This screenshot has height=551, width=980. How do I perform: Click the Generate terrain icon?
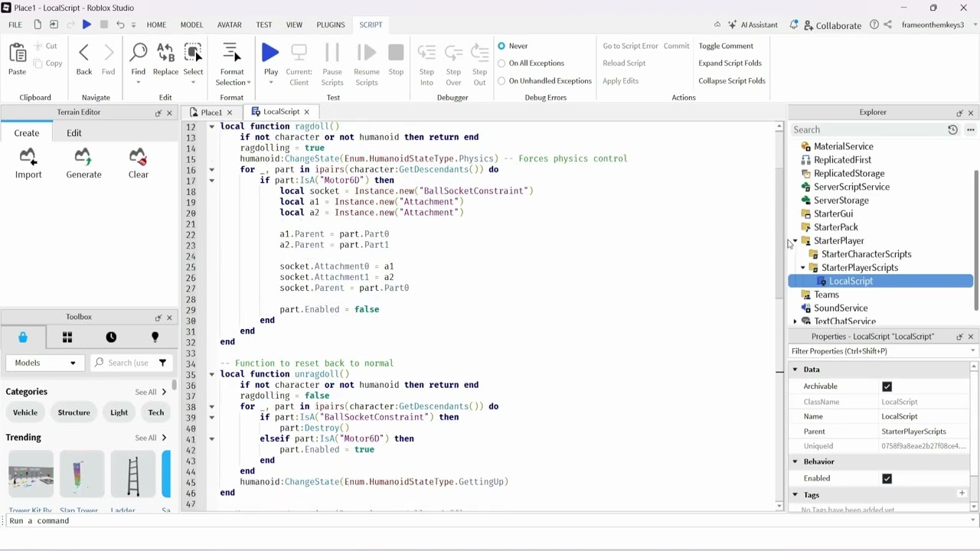click(x=83, y=157)
